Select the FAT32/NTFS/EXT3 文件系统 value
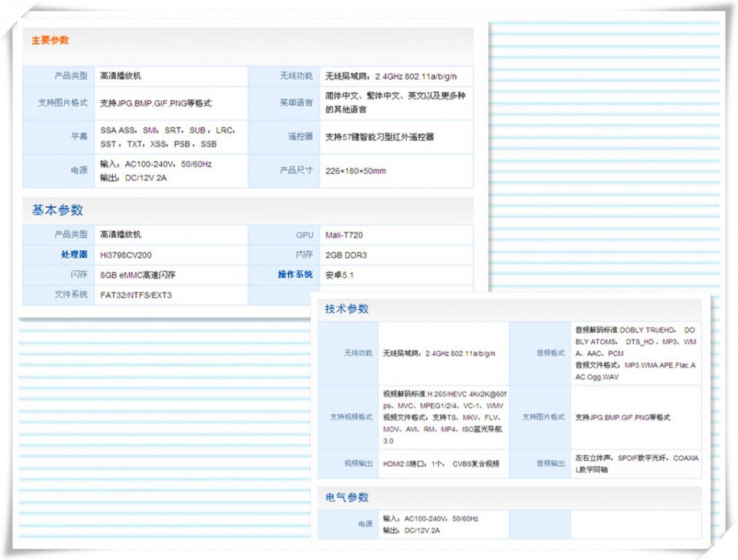 136,295
